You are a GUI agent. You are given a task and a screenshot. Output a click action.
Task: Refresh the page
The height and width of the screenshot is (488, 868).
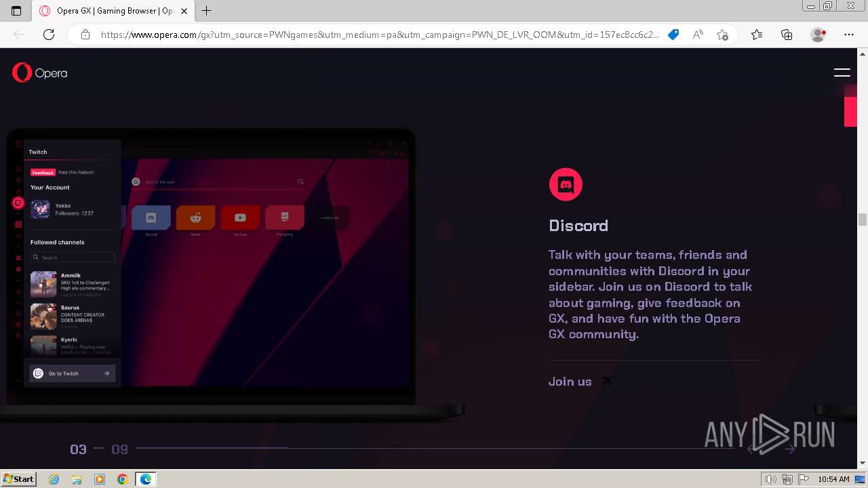(x=49, y=35)
